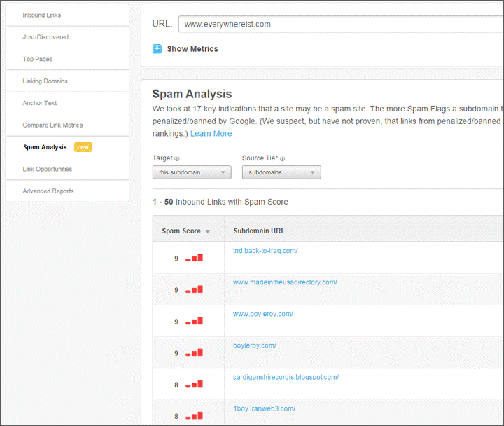Open the Link Opportunities section
The image size is (504, 426).
48,169
